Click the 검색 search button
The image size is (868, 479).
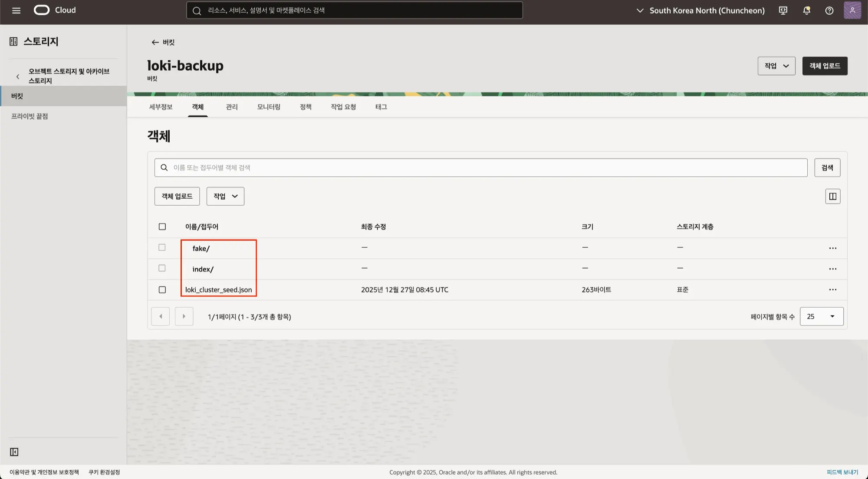coord(827,167)
